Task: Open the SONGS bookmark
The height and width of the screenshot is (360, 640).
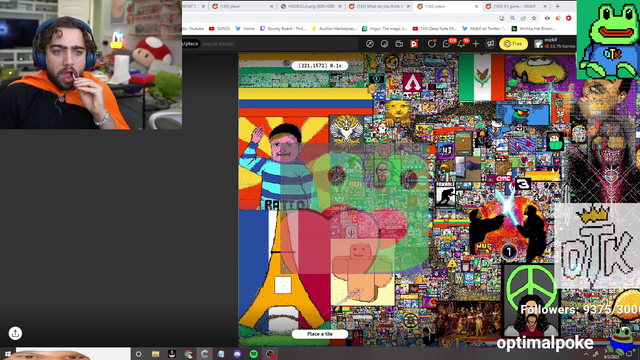Action: click(220, 29)
